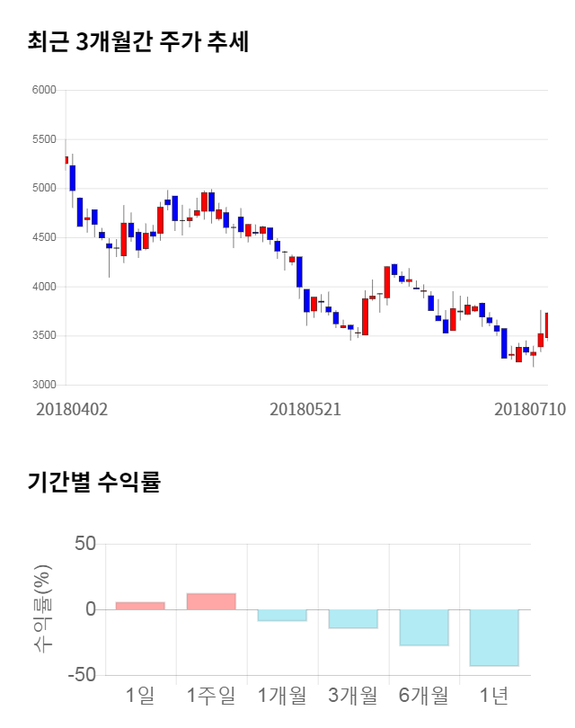Click the 3000 price axis label
Image resolution: width=575 pixels, height=728 pixels.
(45, 385)
